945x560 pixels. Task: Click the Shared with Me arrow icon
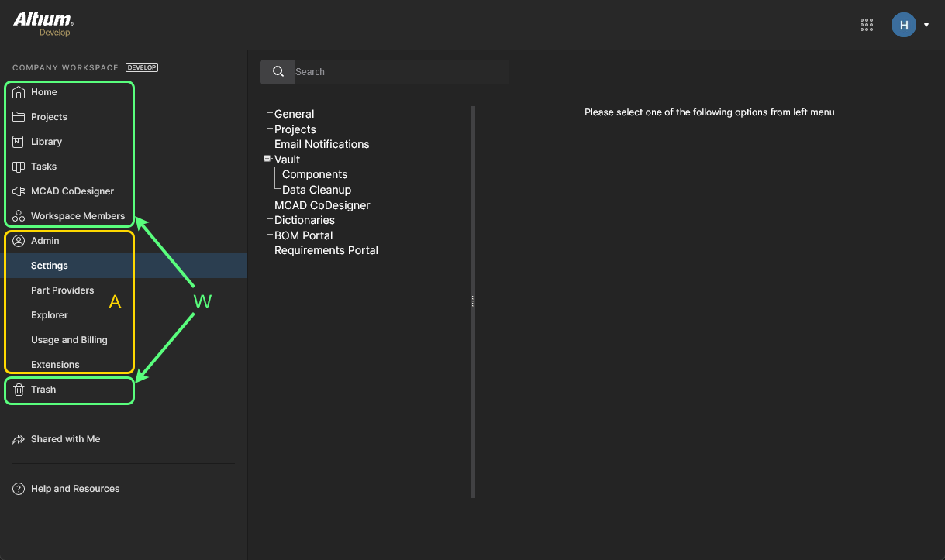(19, 439)
